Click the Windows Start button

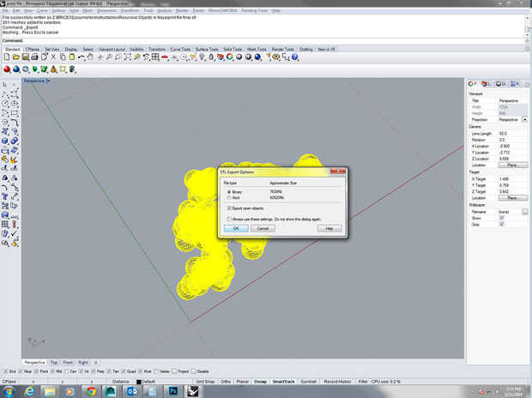point(9,391)
